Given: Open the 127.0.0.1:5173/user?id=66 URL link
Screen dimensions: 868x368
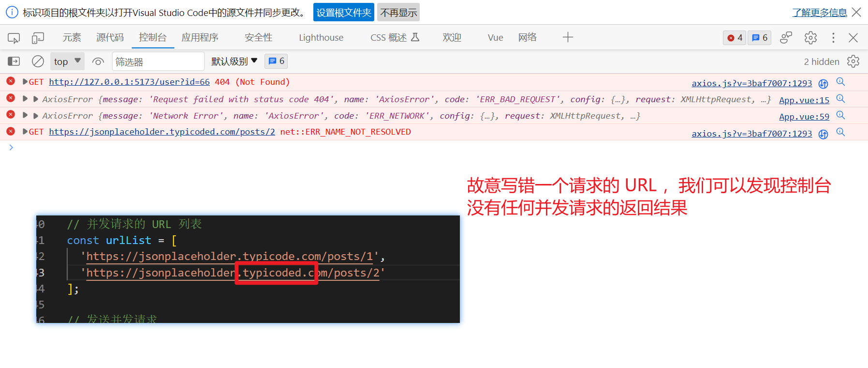Looking at the screenshot, I should [x=129, y=82].
